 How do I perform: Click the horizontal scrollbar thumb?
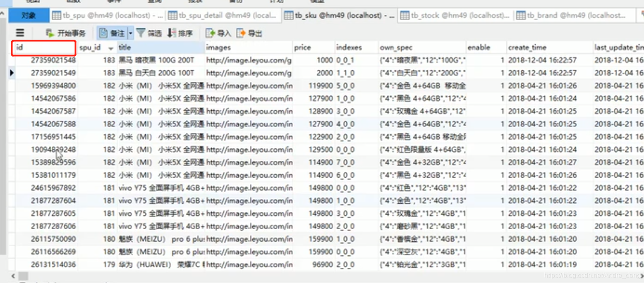[23, 276]
